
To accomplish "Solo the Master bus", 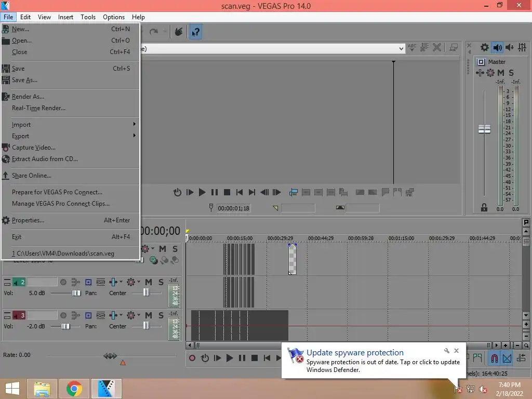I will 511,73.
